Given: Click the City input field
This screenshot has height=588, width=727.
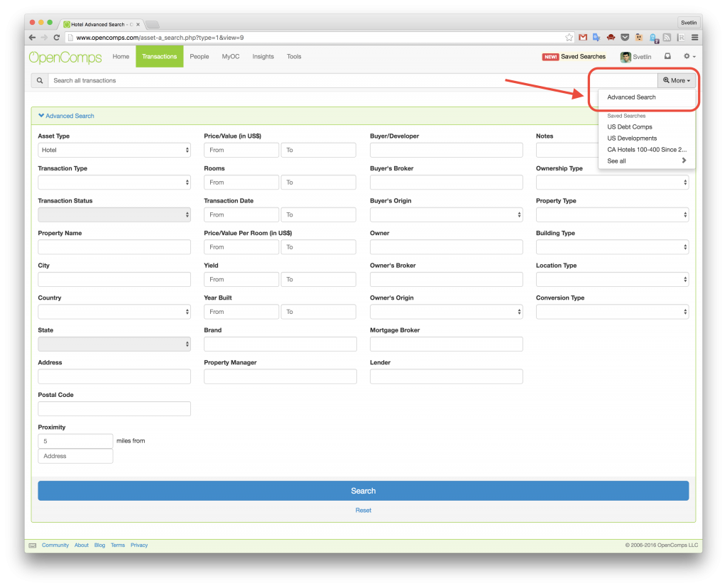Looking at the screenshot, I should [x=114, y=280].
